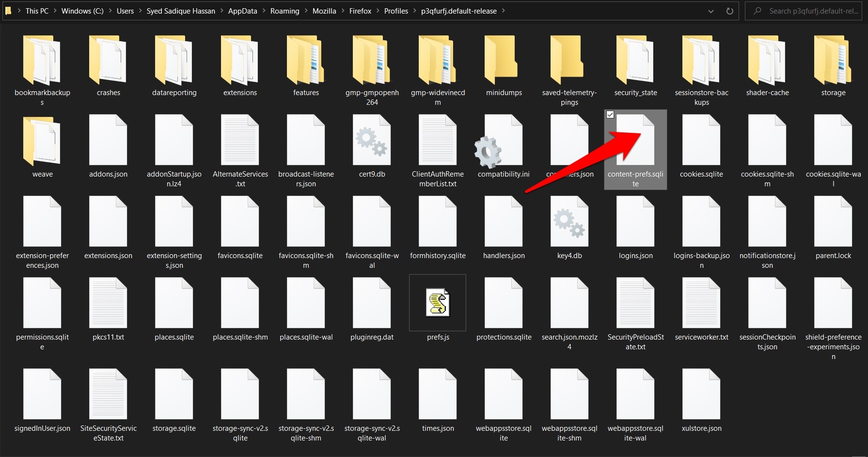
Task: Open the gmp-widevinecdm folder
Action: (x=438, y=60)
